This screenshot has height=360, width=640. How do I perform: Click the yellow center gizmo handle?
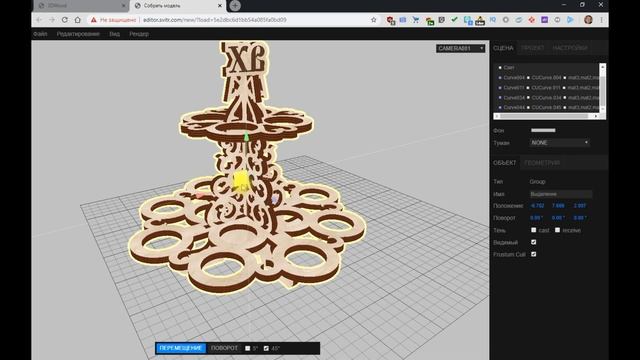241,180
